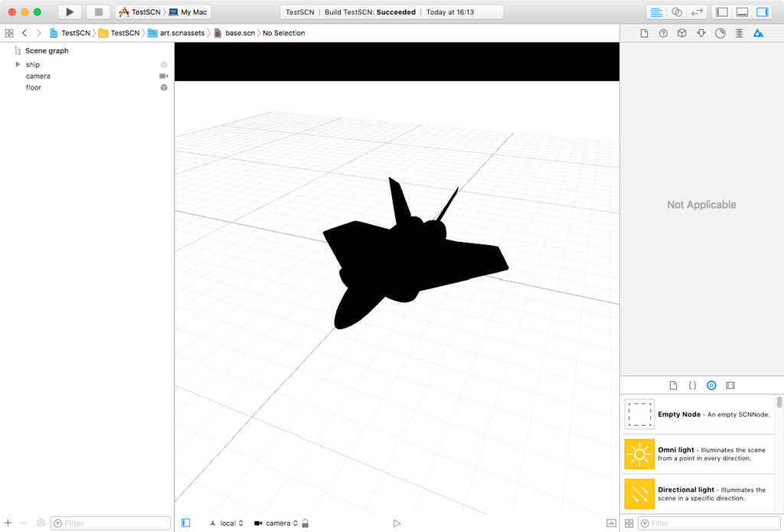Toggle the Utilities inspector panel
The image size is (784, 532).
point(762,12)
